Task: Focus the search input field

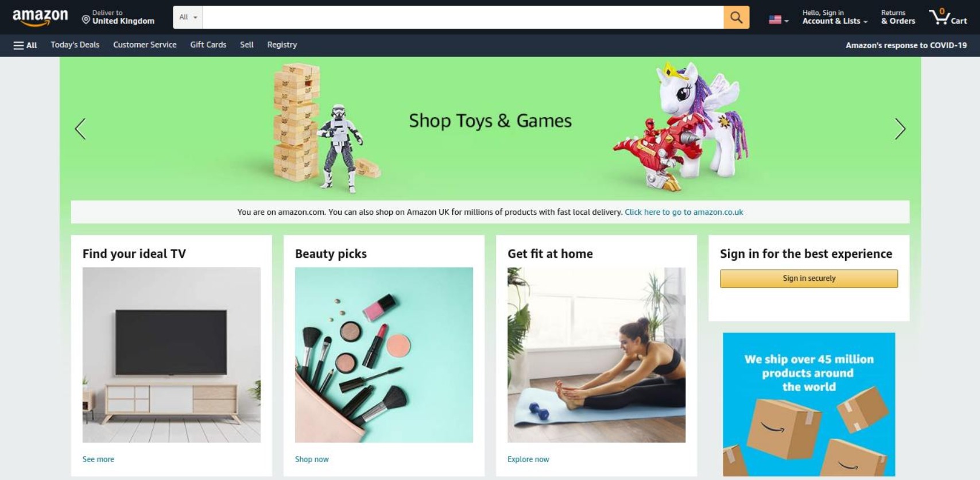Action: point(463,17)
